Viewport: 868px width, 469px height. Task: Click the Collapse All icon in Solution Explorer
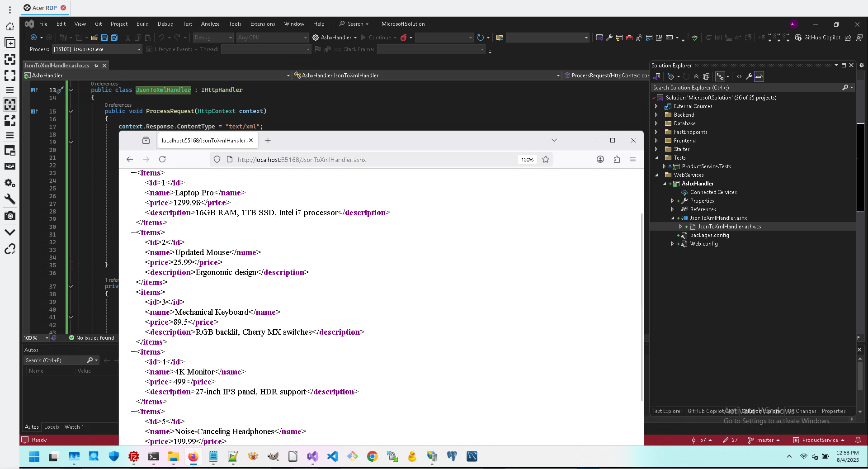(x=696, y=76)
